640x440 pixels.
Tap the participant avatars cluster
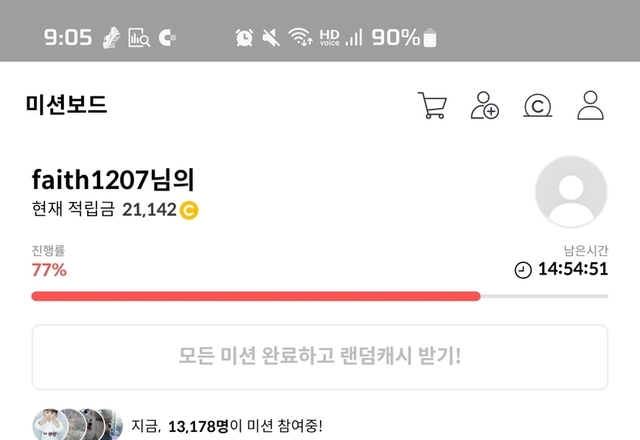pos(78,424)
